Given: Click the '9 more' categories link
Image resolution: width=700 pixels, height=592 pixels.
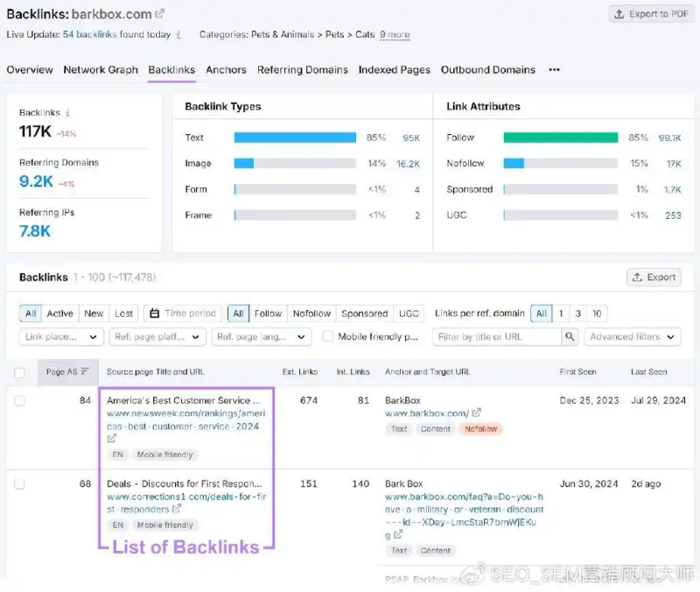Looking at the screenshot, I should tap(395, 35).
